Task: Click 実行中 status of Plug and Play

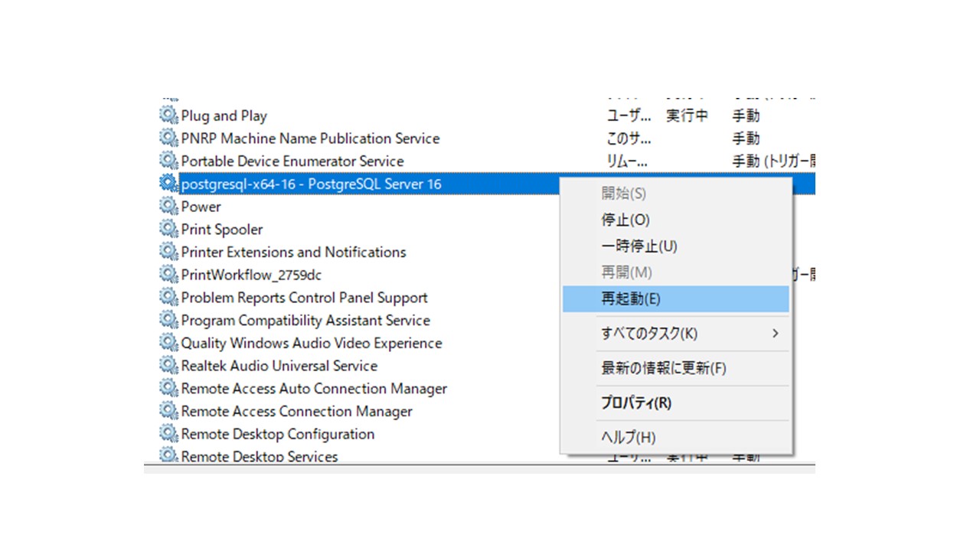Action: click(687, 116)
